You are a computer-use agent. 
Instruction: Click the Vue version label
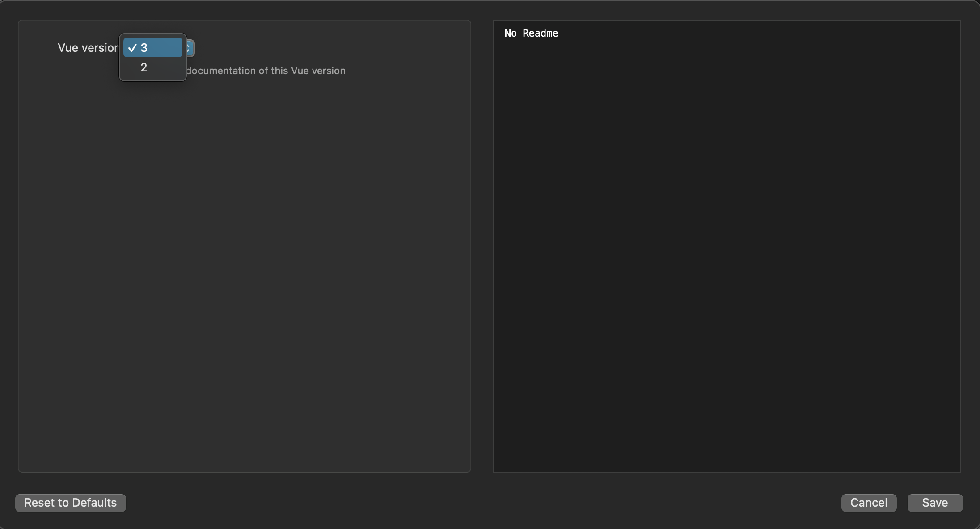tap(88, 48)
